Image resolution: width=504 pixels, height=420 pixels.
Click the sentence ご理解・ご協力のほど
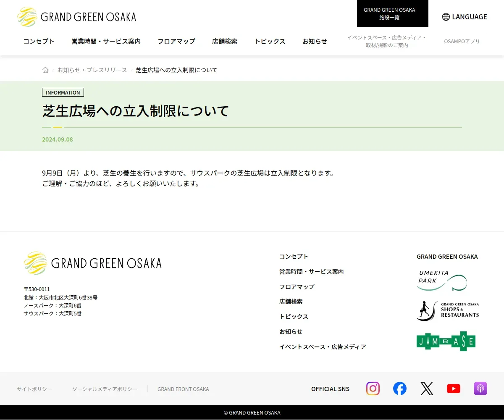(121, 184)
